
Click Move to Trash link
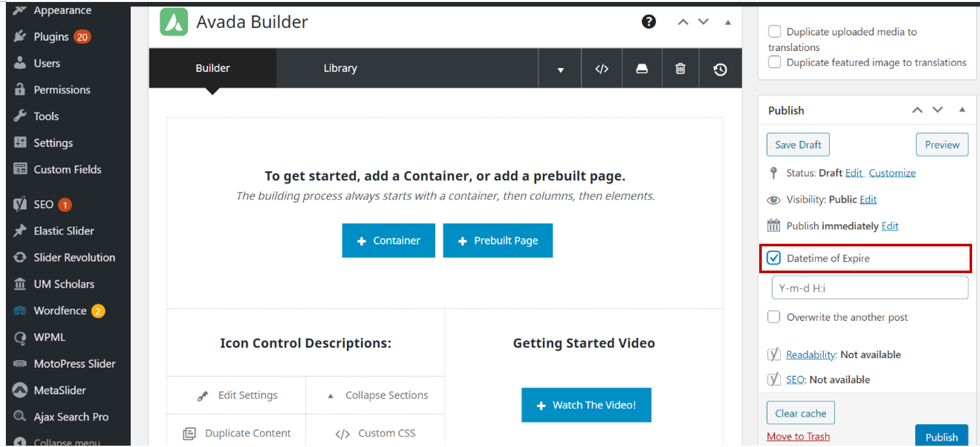point(798,436)
